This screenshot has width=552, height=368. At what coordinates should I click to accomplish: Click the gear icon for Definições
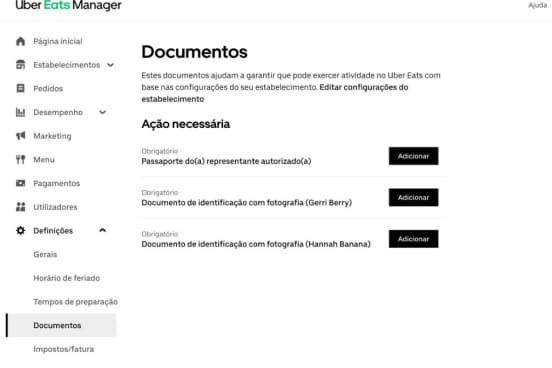click(x=20, y=231)
